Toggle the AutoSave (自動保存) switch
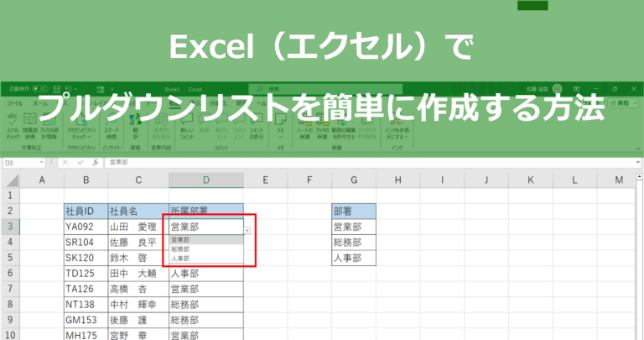The image size is (644, 340). pyautogui.click(x=42, y=88)
